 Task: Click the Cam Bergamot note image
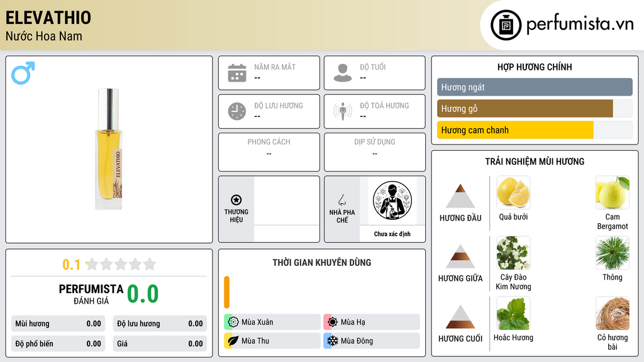tap(613, 192)
